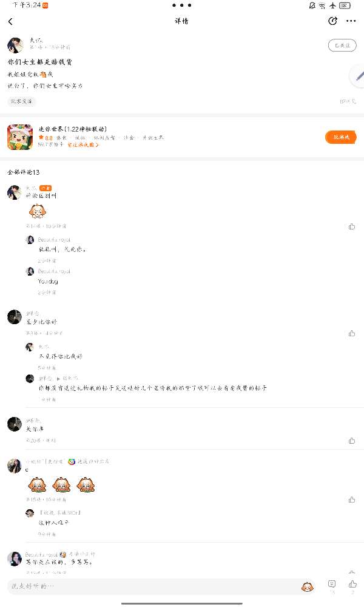Open the three-dots more menu

coord(351,21)
